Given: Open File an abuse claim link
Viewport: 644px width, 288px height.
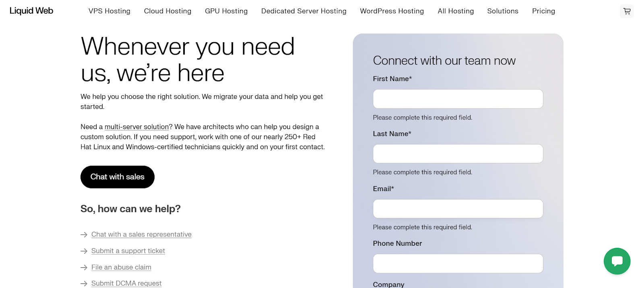Looking at the screenshot, I should (121, 267).
